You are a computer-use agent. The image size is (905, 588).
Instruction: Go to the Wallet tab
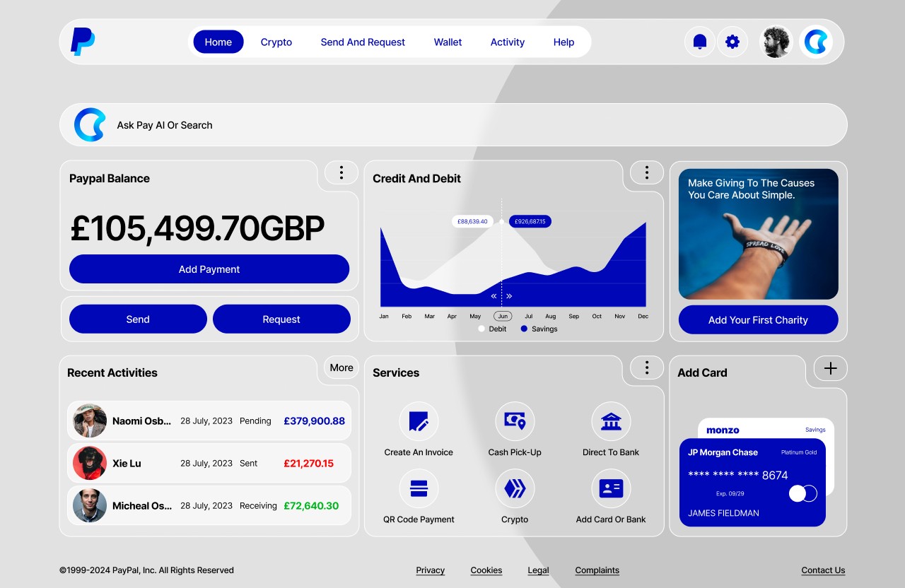(x=448, y=42)
